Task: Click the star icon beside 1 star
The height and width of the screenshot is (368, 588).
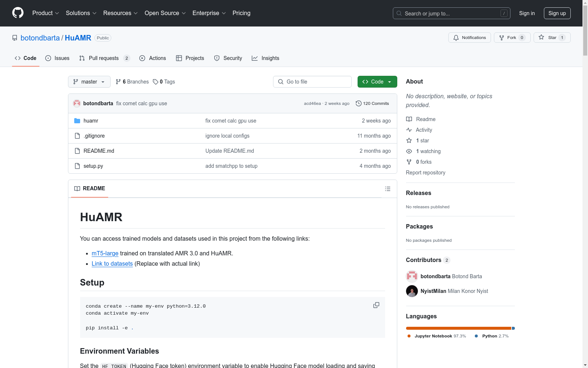Action: (409, 141)
